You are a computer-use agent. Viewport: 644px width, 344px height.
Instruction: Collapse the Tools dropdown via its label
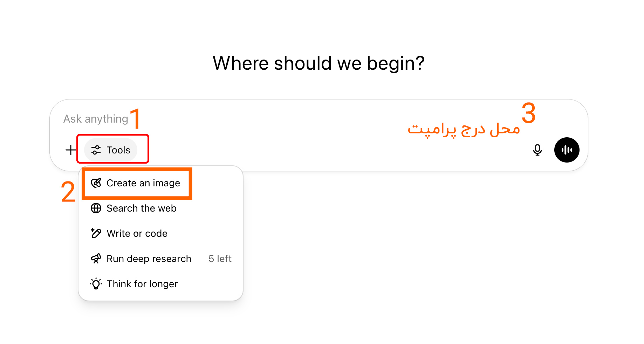(118, 150)
